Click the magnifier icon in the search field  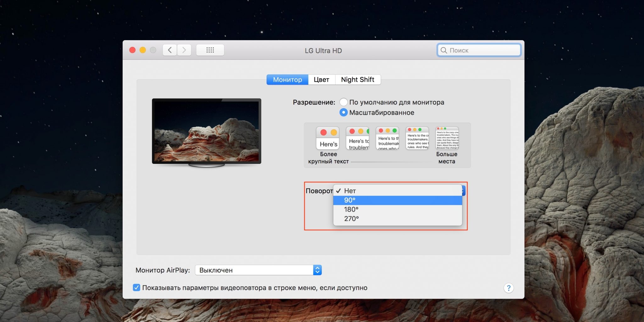click(x=444, y=50)
